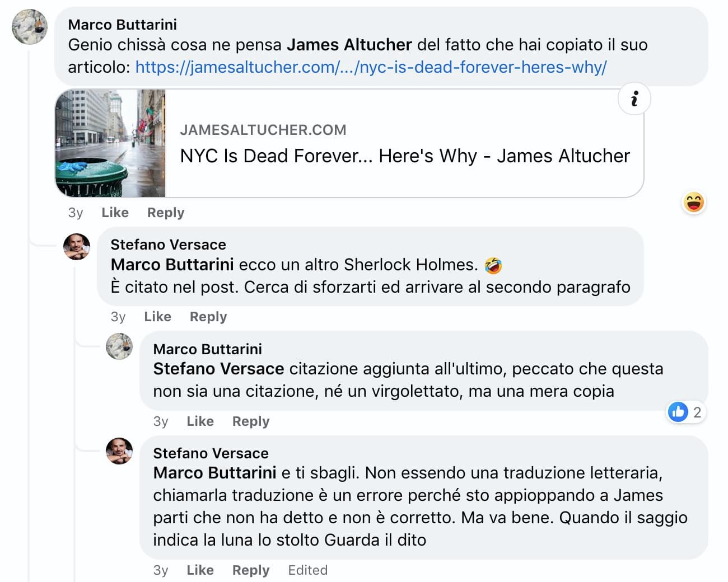Open Stefano Versace's avatar on last reply
Screen dimensions: 728x582
[x=119, y=451]
